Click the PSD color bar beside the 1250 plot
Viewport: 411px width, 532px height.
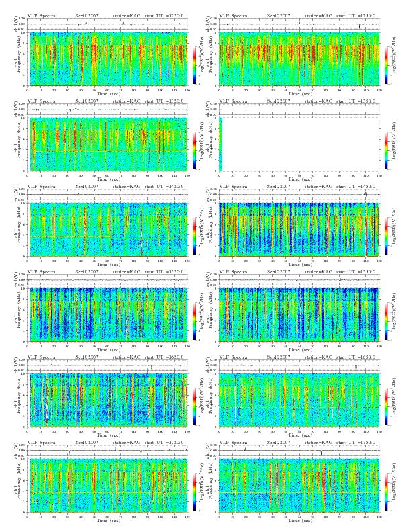pyautogui.click(x=387, y=65)
